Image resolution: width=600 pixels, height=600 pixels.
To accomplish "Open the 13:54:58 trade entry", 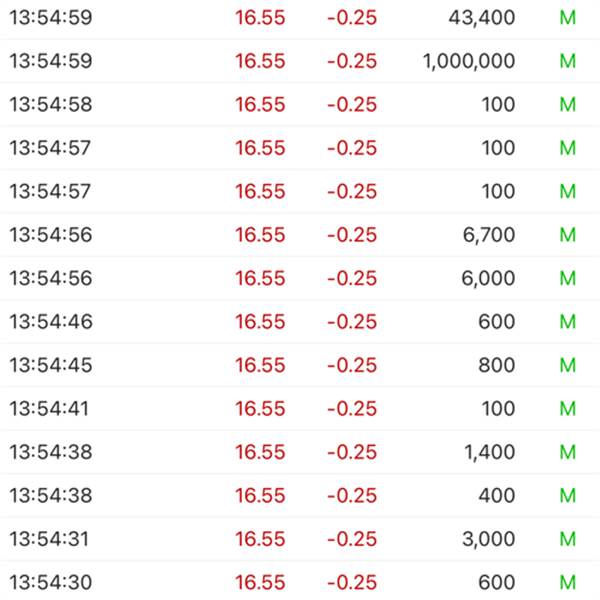I will pos(300,104).
